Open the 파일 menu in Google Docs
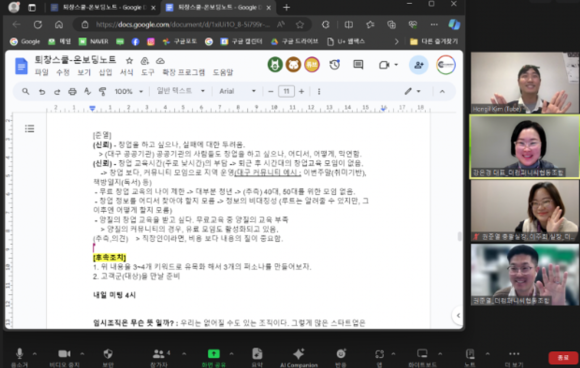The width and height of the screenshot is (580, 368). (41, 72)
